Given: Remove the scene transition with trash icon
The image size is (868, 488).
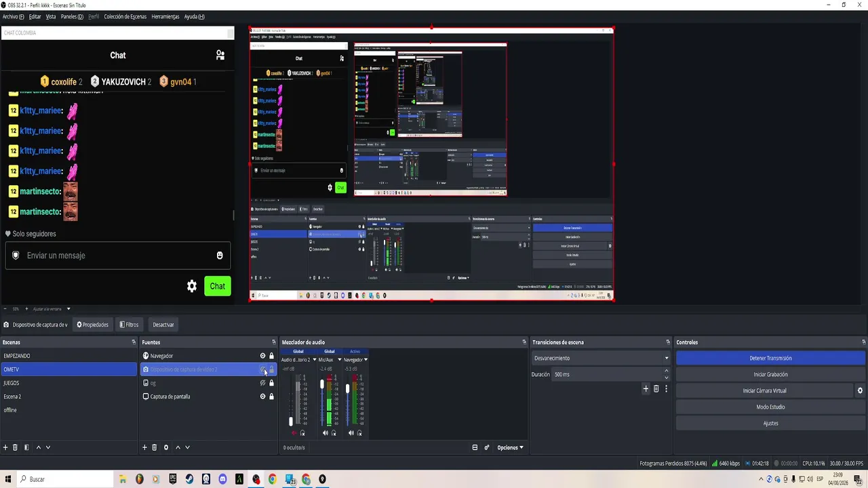Looking at the screenshot, I should tap(656, 389).
